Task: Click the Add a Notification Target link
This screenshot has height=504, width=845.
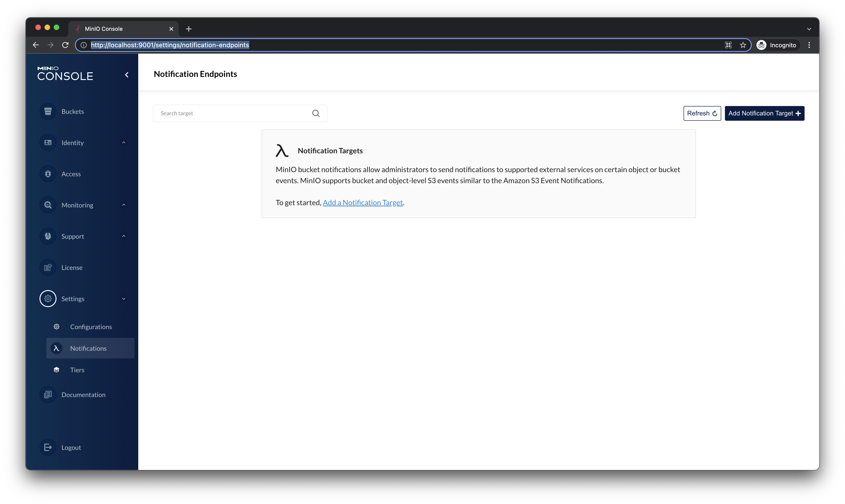Action: click(363, 202)
